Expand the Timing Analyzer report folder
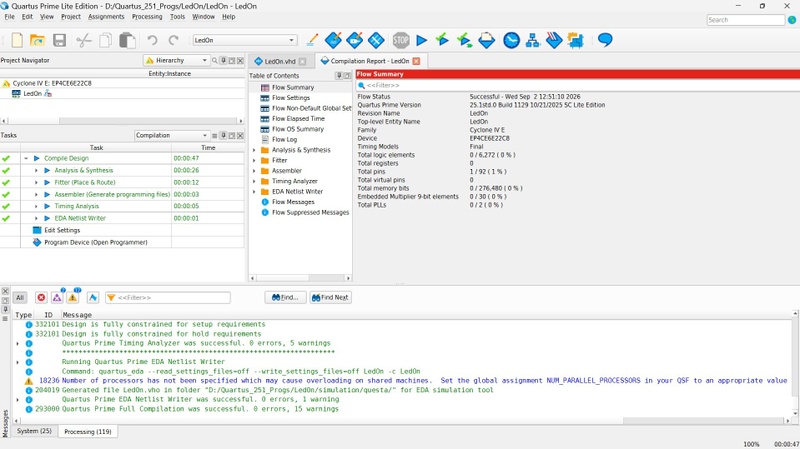The width and height of the screenshot is (800, 449). pyautogui.click(x=254, y=181)
